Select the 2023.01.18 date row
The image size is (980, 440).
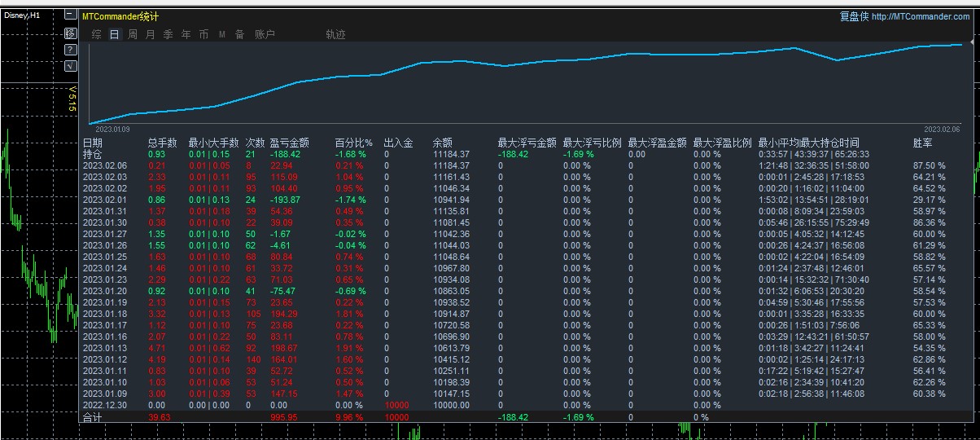(x=105, y=314)
